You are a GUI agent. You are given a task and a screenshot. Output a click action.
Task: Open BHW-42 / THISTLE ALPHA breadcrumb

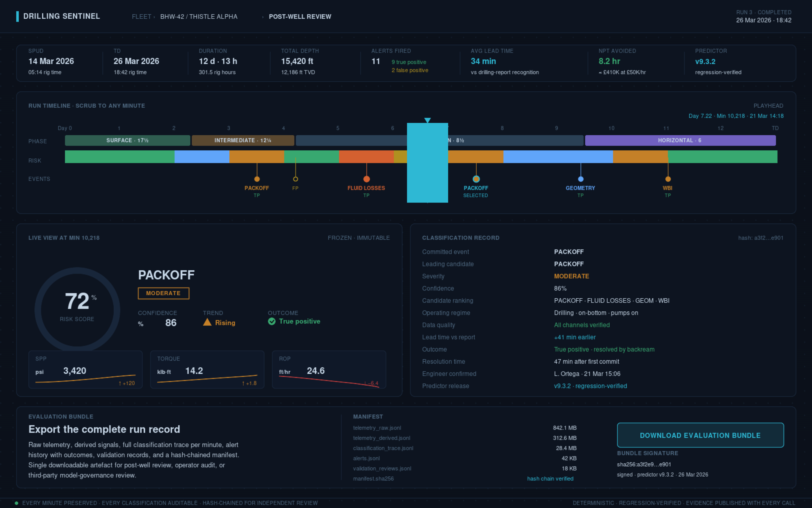tap(199, 17)
